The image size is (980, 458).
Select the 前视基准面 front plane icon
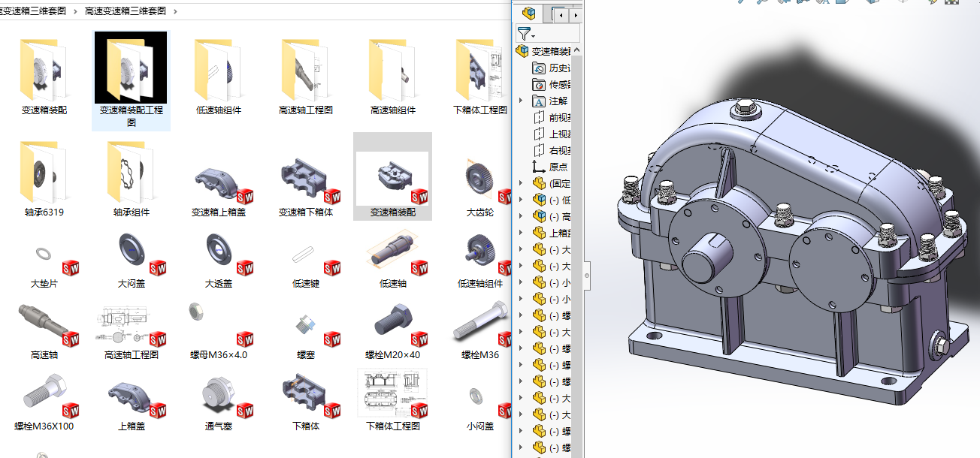[539, 117]
